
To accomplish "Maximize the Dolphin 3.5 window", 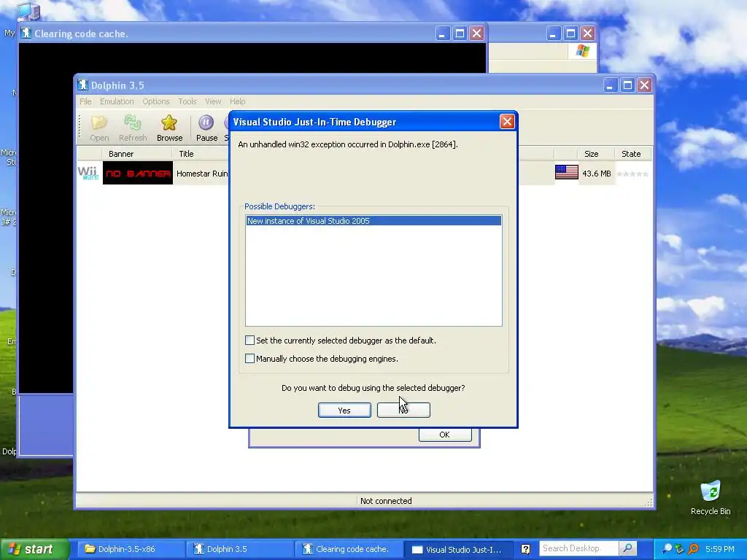I will tap(627, 85).
